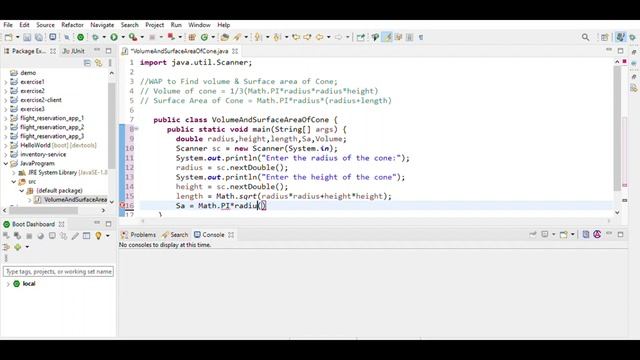
Task: Click the Save icon in toolbar
Action: pos(27,37)
